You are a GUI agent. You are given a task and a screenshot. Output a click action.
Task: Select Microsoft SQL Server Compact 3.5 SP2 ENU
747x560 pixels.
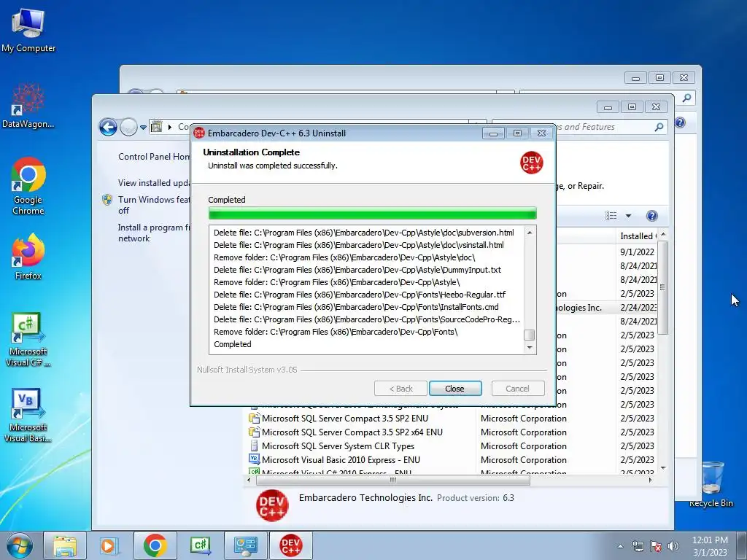345,418
